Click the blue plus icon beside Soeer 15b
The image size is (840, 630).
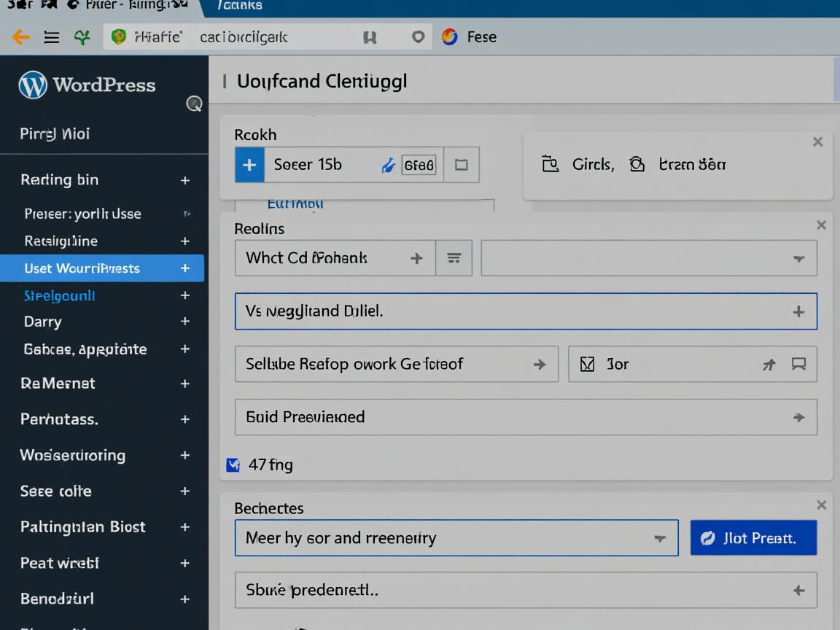[249, 165]
